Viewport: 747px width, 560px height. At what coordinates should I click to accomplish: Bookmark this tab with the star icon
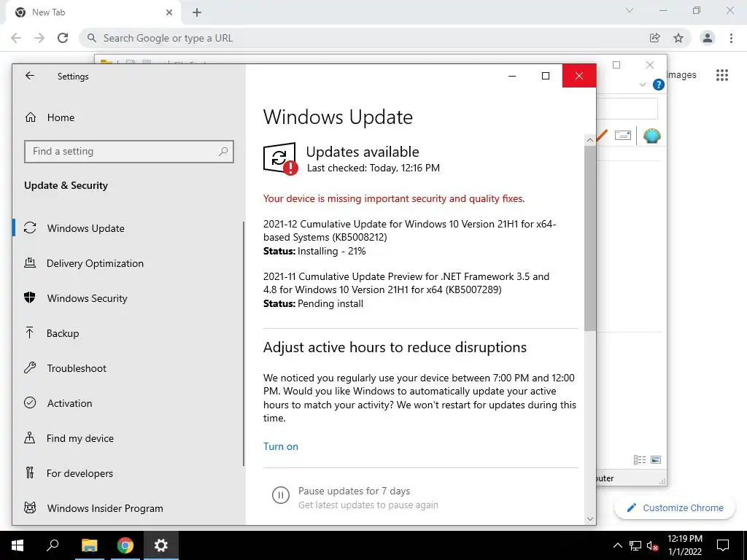tap(678, 38)
